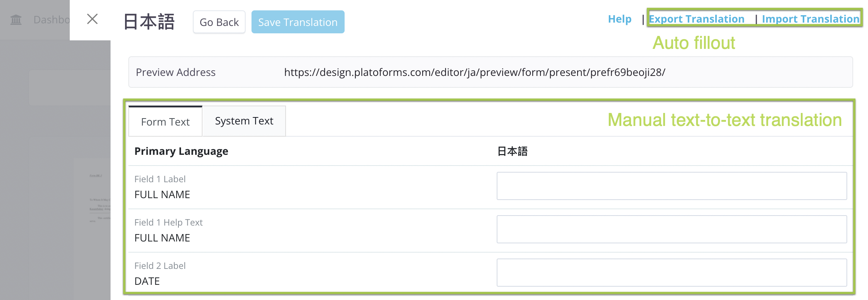The width and height of the screenshot is (868, 300).
Task: Click the Field 1 Help Text translation input
Action: (671, 229)
